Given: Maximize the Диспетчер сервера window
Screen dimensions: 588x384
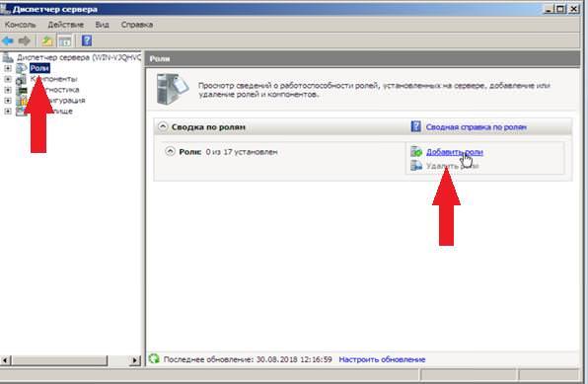Looking at the screenshot, I should pyautogui.click(x=560, y=9).
